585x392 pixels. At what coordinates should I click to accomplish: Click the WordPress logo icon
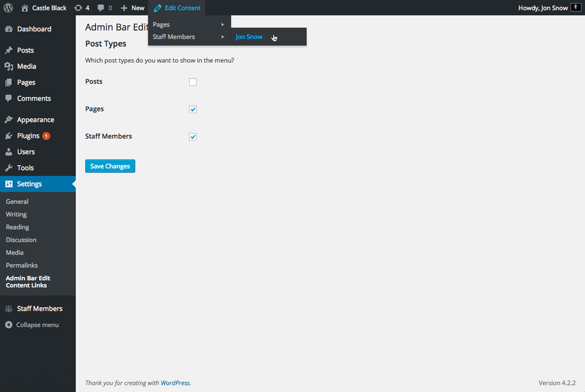coord(8,8)
